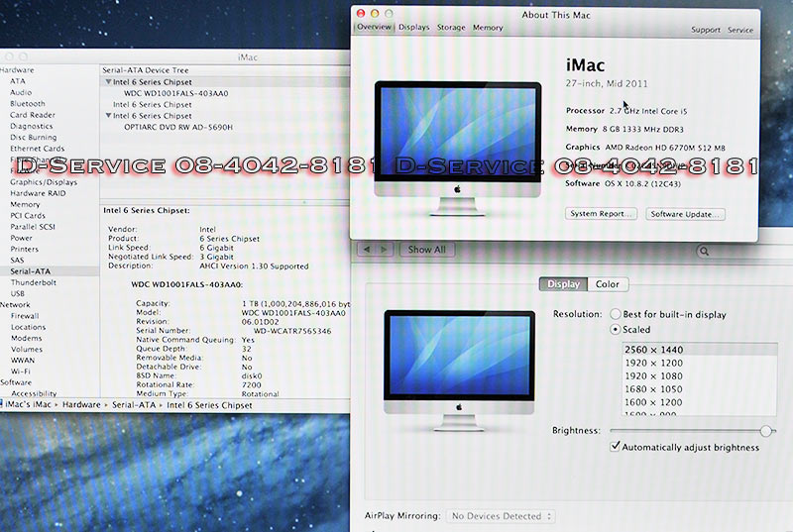The height and width of the screenshot is (532, 793).
Task: Select OPTIARC DVD RW AD-5690H in the device tree
Action: coord(178,128)
